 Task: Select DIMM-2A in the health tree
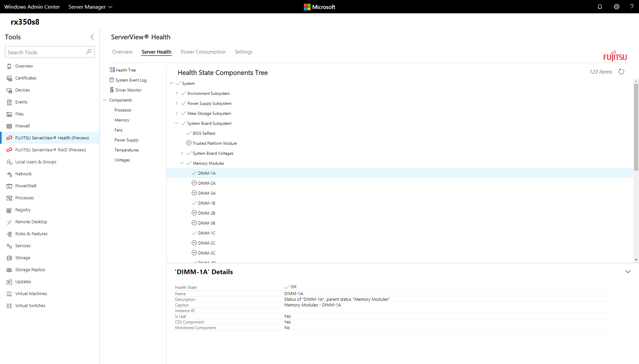coord(207,183)
